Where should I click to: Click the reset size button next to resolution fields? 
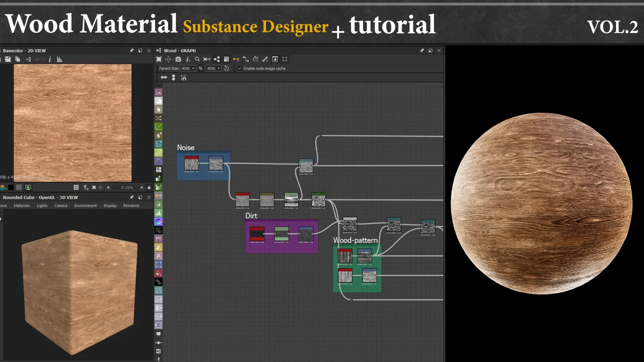(x=227, y=68)
